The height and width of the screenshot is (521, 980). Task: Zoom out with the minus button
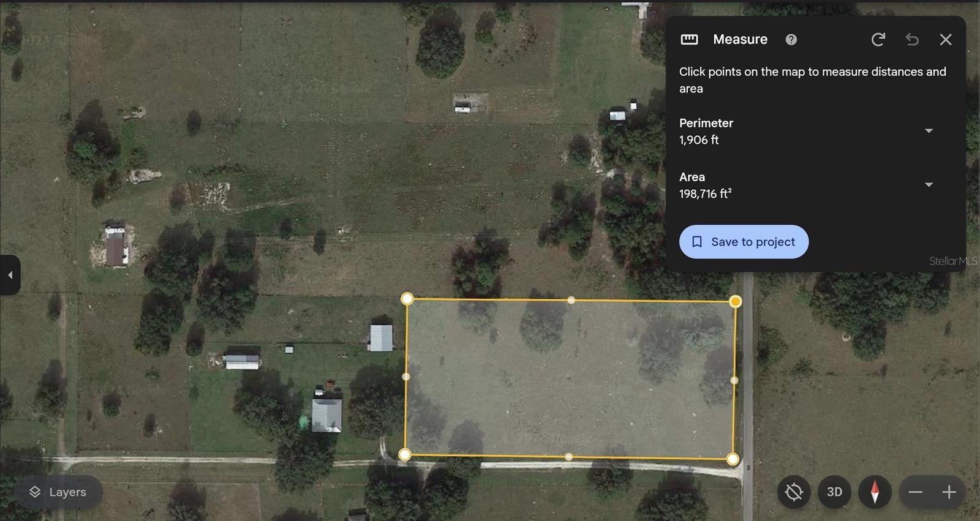tap(915, 492)
